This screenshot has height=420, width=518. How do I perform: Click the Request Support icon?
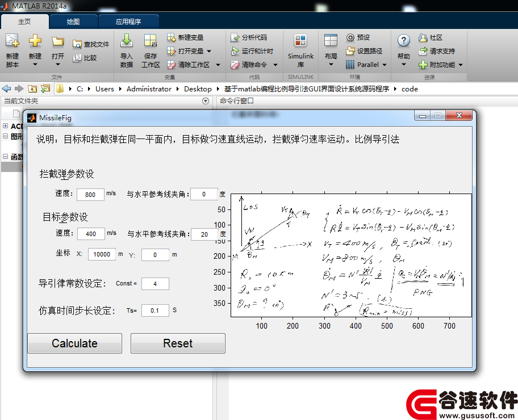pos(423,51)
